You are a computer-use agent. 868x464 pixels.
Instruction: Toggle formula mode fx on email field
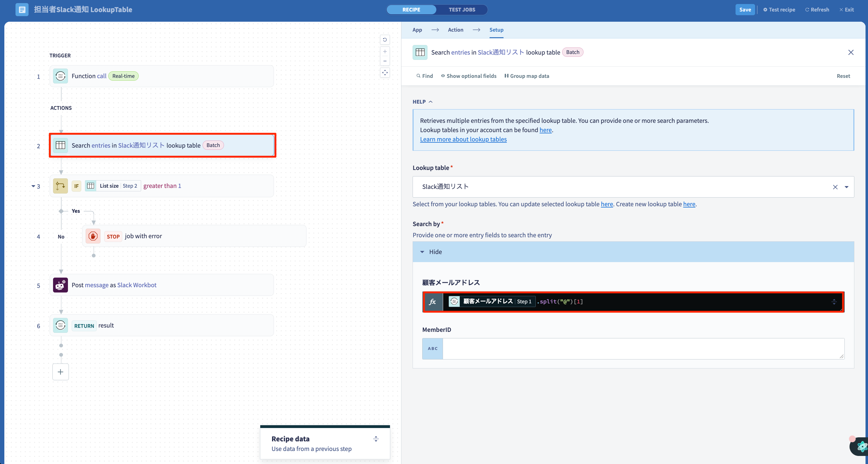click(x=433, y=302)
